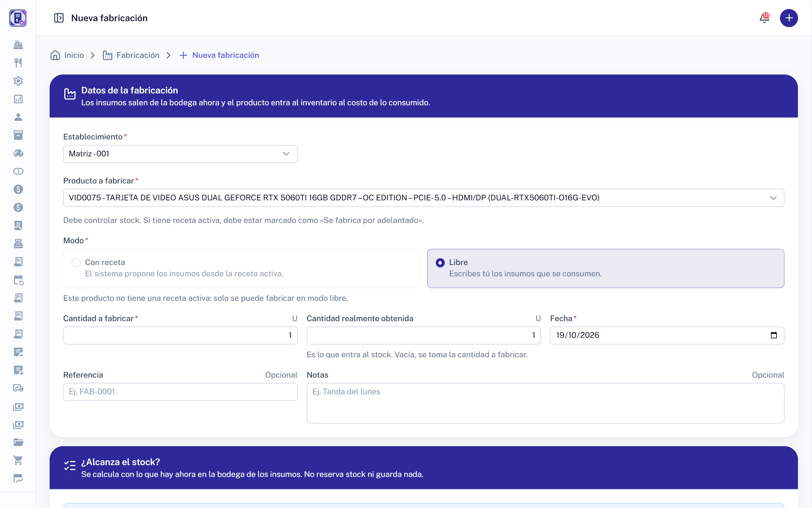Open the receipt with plus sign icon
Screen dimensions: 812x508
pyautogui.click(x=18, y=370)
